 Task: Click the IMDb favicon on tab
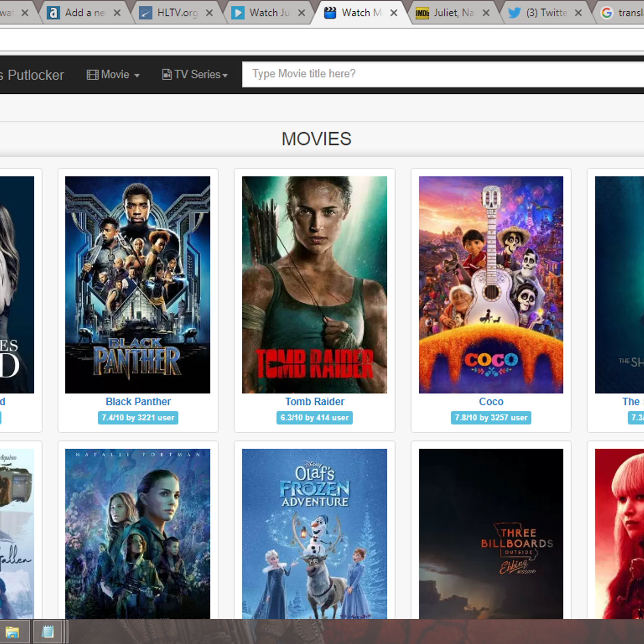tap(422, 13)
